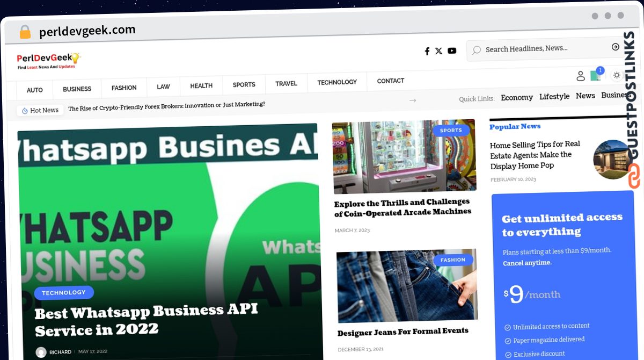Open the user account icon
The width and height of the screenshot is (644, 360).
[581, 76]
